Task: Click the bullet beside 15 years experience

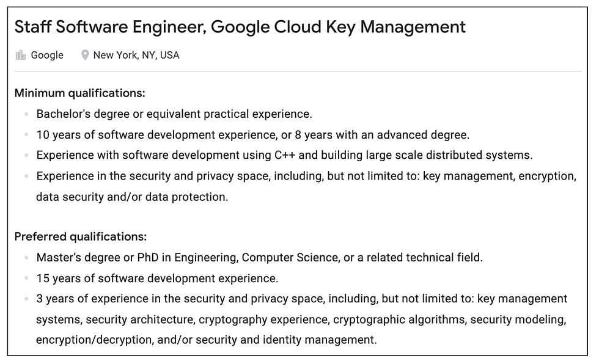Action: [x=26, y=278]
